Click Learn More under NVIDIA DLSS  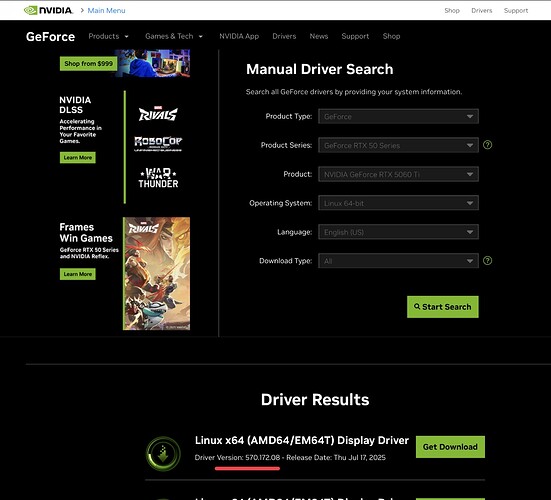(x=78, y=157)
